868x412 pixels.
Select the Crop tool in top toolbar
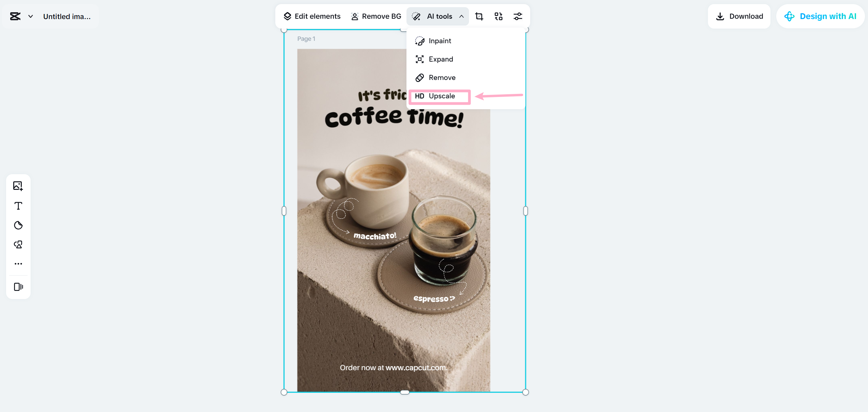[479, 16]
